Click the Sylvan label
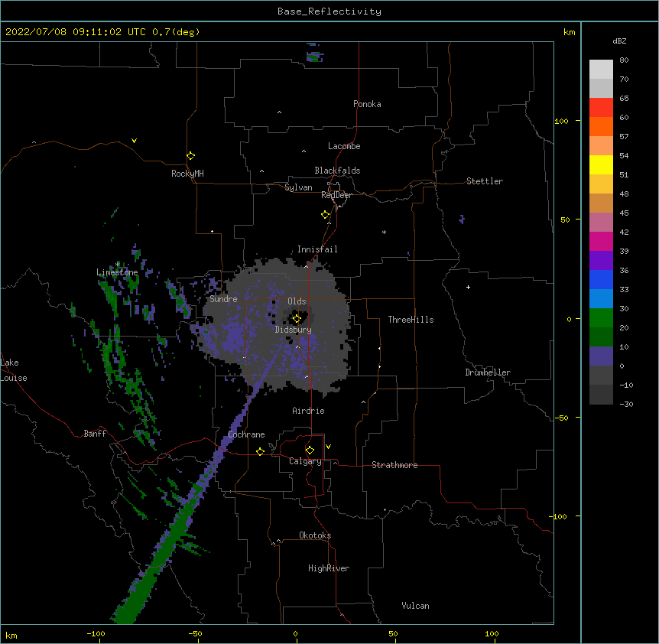The image size is (659, 644). (298, 187)
